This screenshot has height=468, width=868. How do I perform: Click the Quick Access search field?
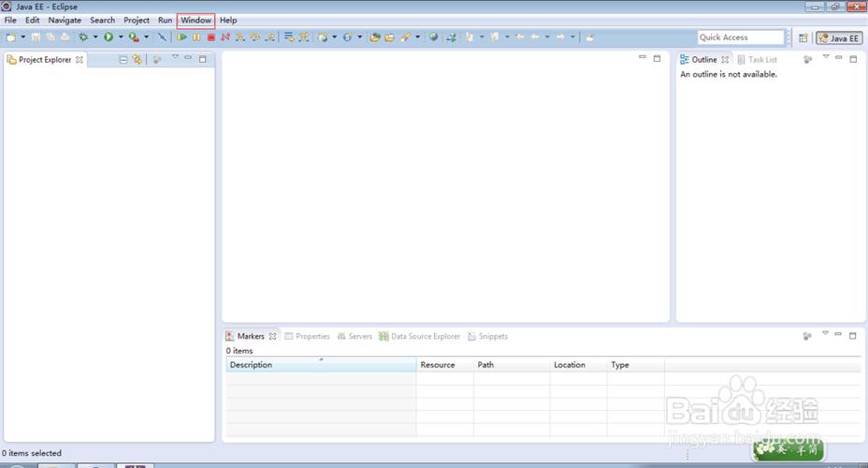(741, 37)
